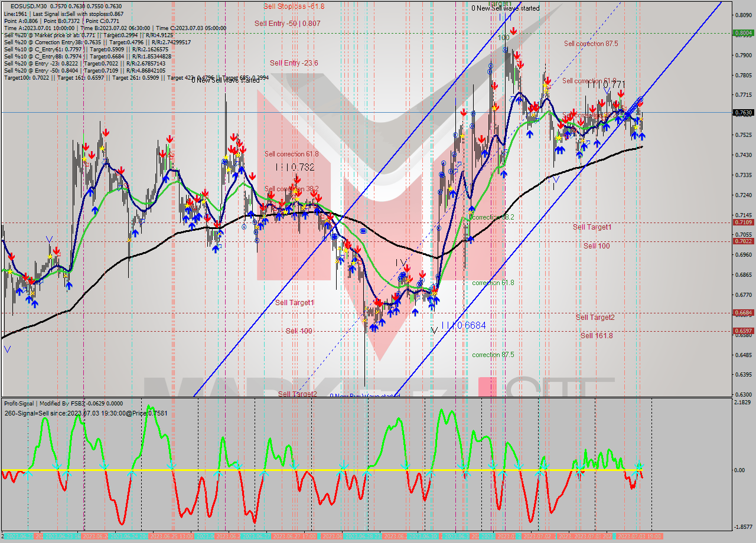The image size is (756, 543).
Task: Select the black 0.7630 current price tag
Action: tap(742, 112)
